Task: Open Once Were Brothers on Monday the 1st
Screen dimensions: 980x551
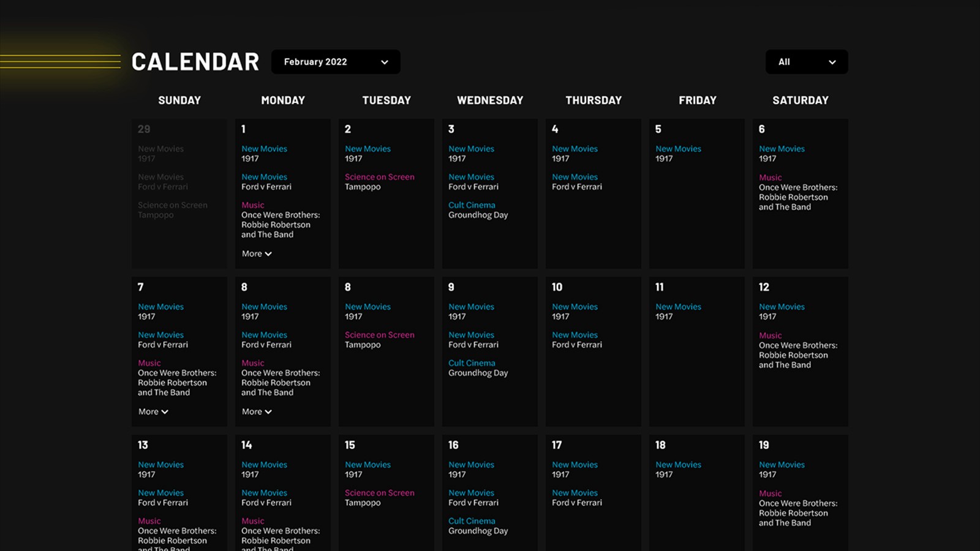Action: 281,225
